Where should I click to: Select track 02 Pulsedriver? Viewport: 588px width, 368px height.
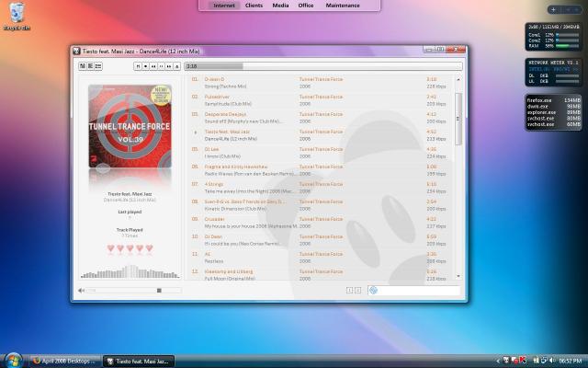pos(319,100)
